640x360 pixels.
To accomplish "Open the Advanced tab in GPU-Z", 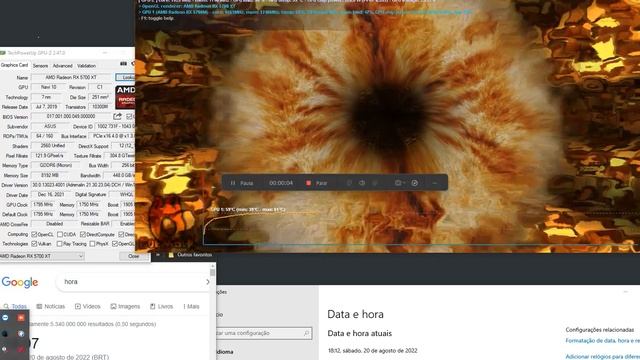I will click(62, 66).
